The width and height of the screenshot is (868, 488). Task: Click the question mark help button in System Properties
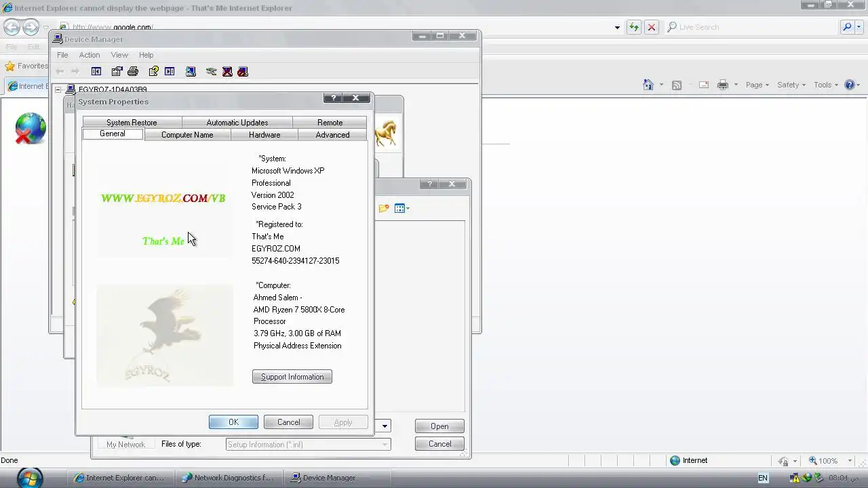click(333, 98)
